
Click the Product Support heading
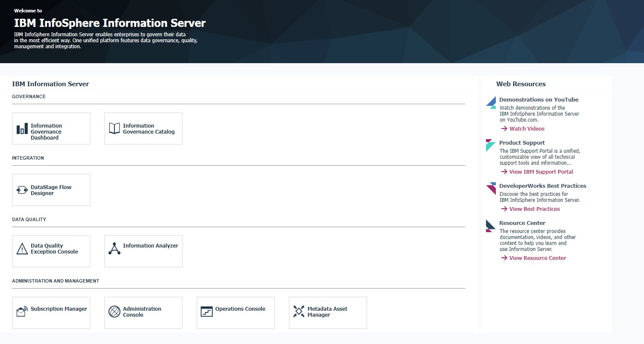(x=522, y=143)
